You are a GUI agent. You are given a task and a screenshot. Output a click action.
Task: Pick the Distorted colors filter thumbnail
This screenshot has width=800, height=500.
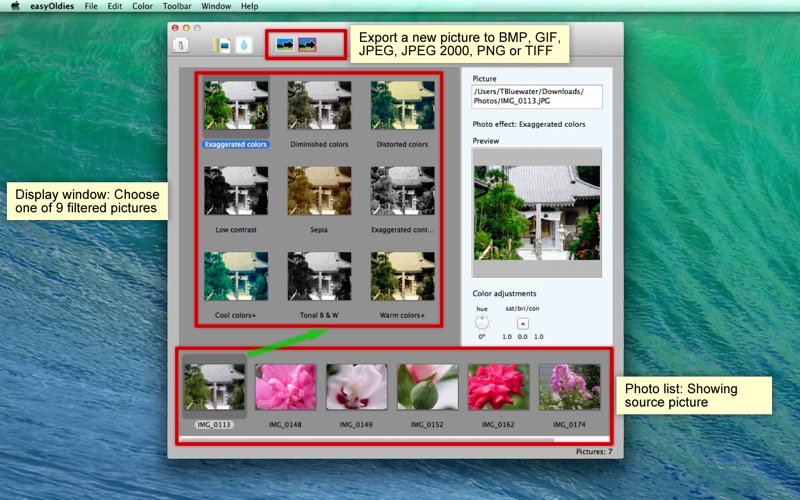[403, 105]
